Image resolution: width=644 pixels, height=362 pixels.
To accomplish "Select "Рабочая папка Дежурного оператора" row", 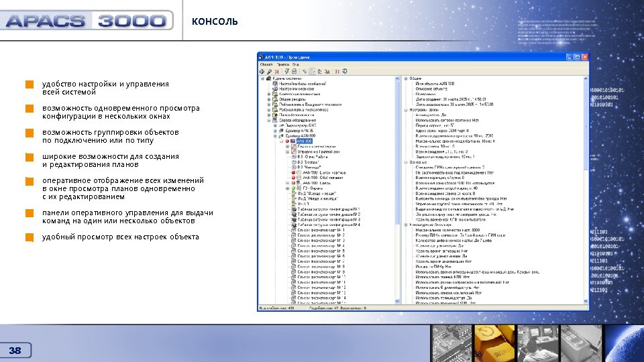I will point(310,105).
